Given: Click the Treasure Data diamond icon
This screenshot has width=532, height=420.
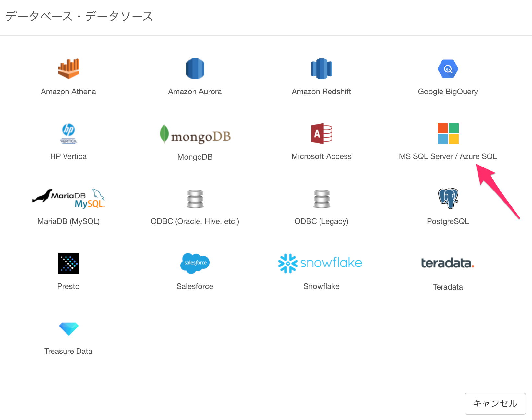Looking at the screenshot, I should pos(68,329).
